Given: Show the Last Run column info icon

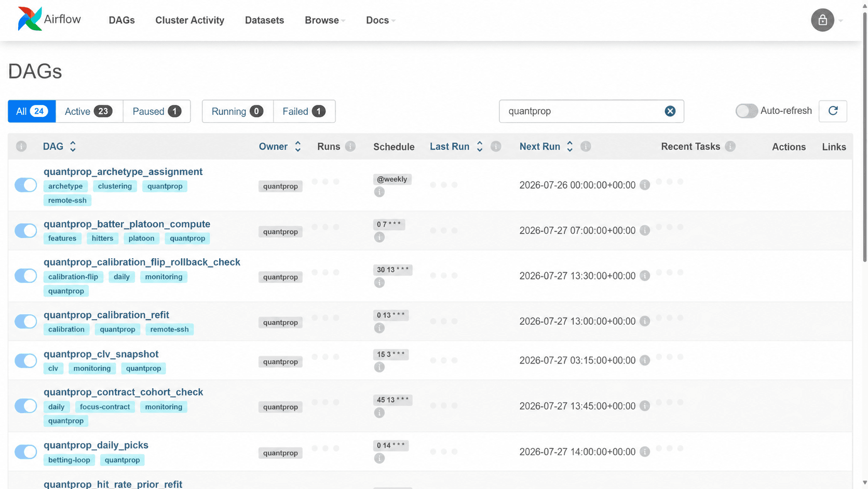Looking at the screenshot, I should coord(496,147).
